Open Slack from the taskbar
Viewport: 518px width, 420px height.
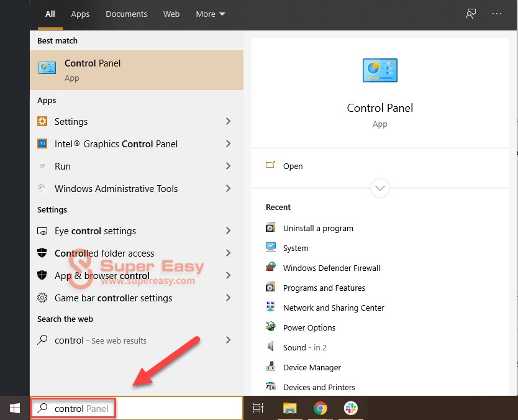point(350,408)
